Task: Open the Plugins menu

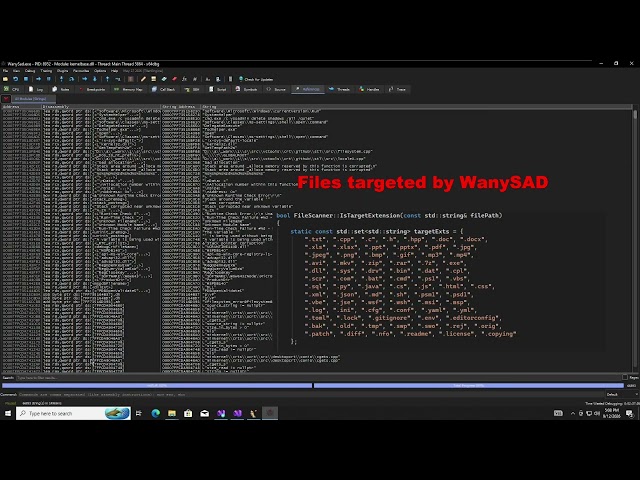Action: [x=62, y=71]
